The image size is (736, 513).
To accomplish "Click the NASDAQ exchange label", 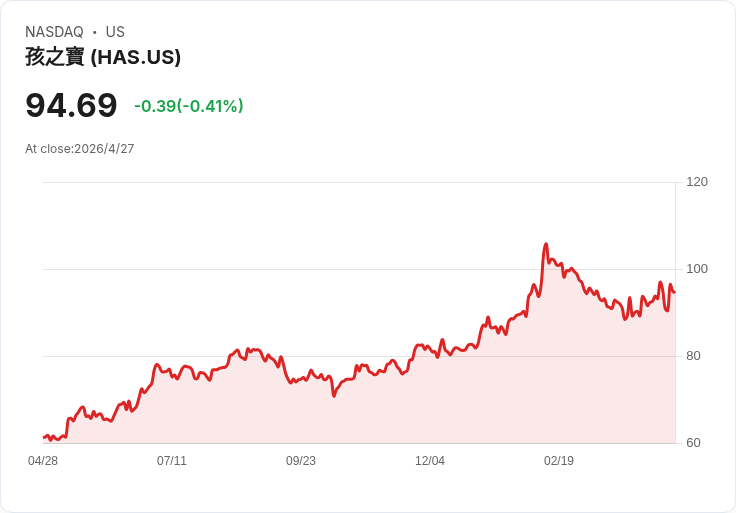I will 54,32.
